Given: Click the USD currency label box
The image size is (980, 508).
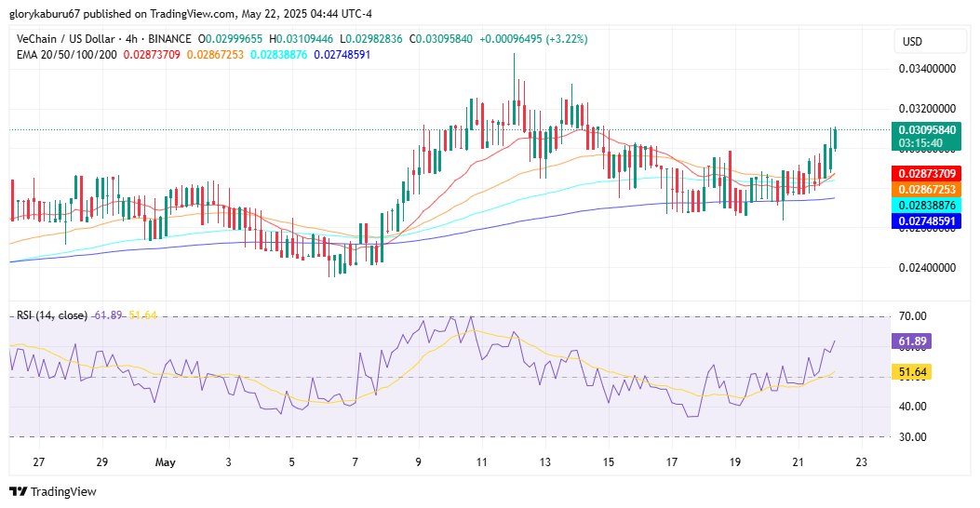Looking at the screenshot, I should [931, 41].
